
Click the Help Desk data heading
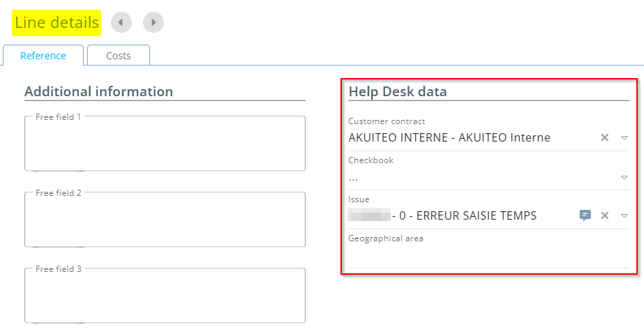398,91
